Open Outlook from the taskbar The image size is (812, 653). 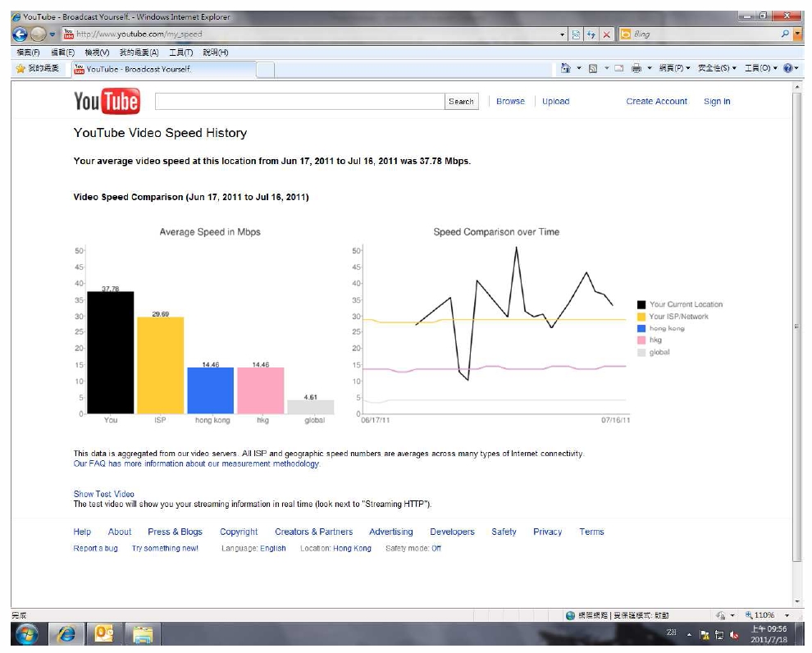[x=103, y=634]
